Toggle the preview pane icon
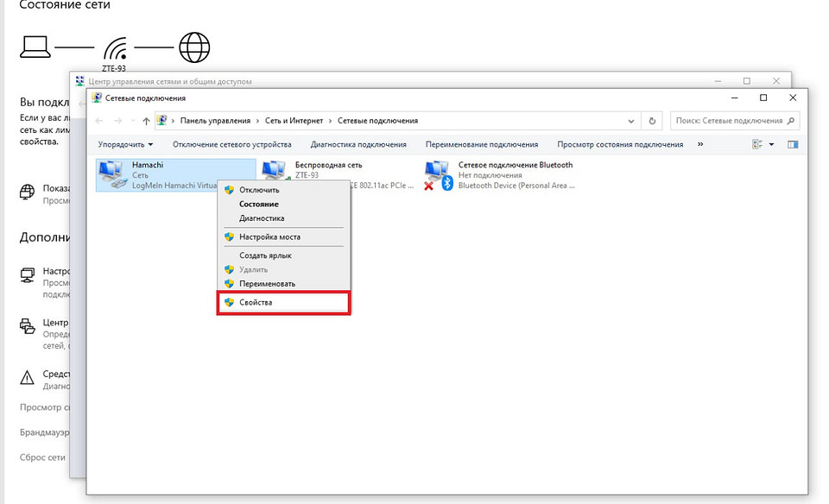Viewport: 829px width, 504px height. 793,144
